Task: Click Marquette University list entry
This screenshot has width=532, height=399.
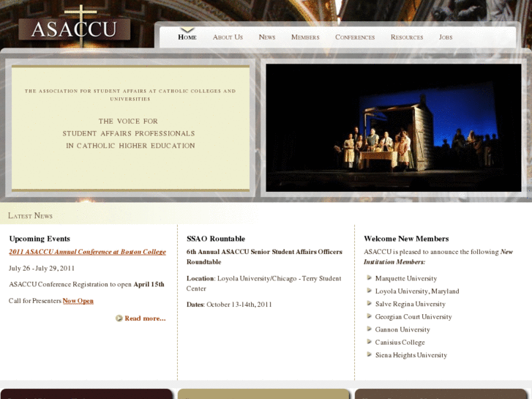Action: (x=406, y=278)
